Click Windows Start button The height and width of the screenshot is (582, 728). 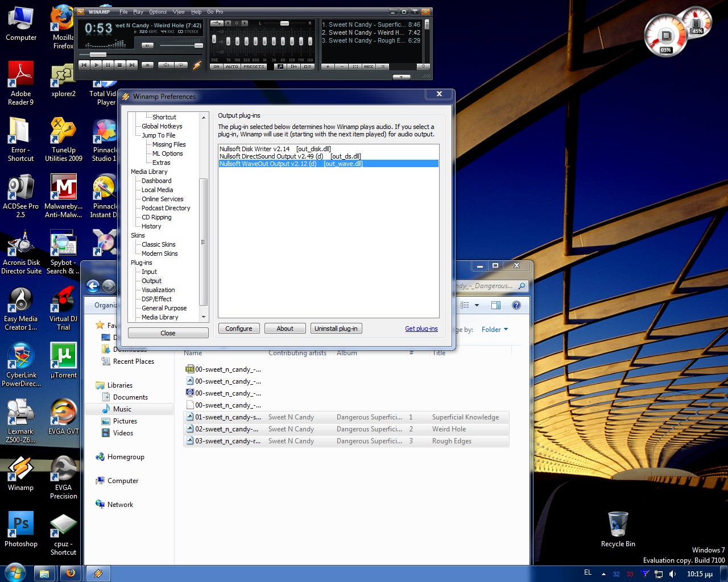(x=15, y=573)
